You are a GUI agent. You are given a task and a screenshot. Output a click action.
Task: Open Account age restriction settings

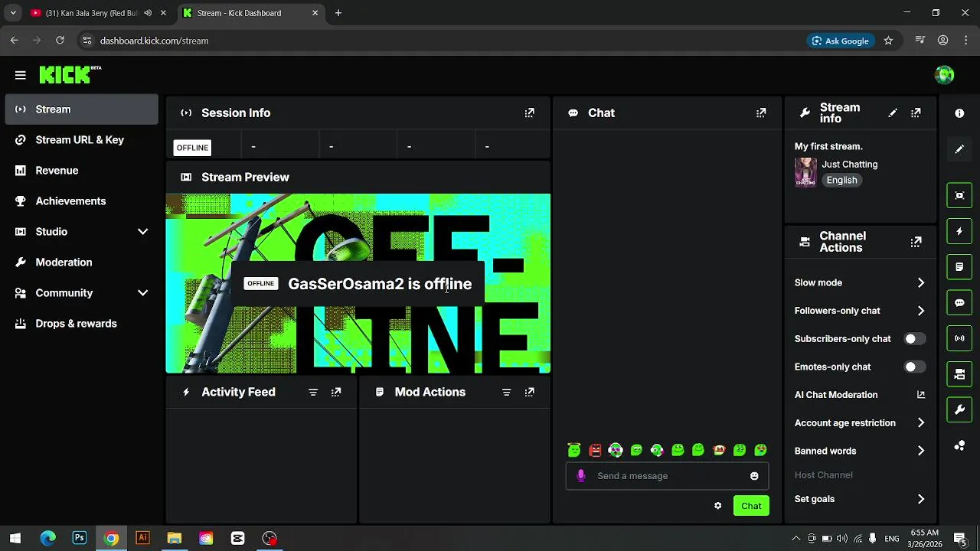(860, 422)
